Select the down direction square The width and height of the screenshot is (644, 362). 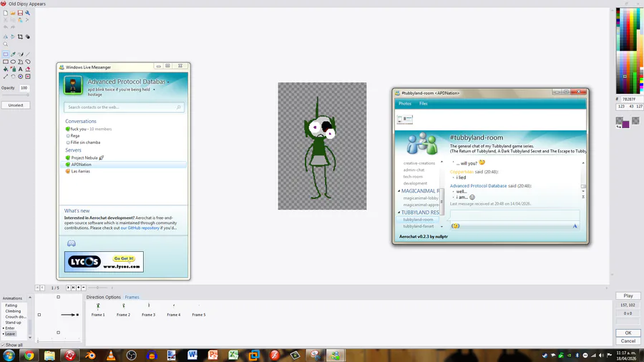pos(59,333)
